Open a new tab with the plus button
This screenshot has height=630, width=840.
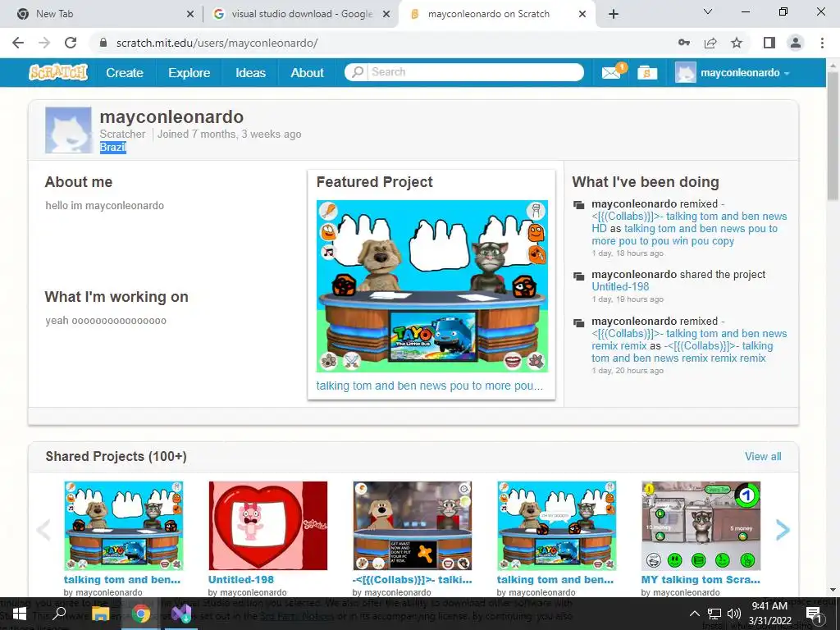point(614,14)
